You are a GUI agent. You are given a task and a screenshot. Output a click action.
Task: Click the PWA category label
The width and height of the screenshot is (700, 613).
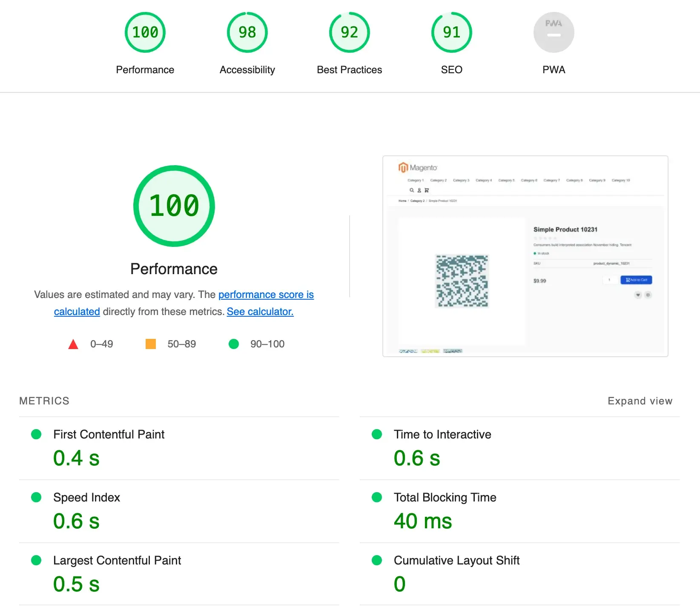point(554,70)
